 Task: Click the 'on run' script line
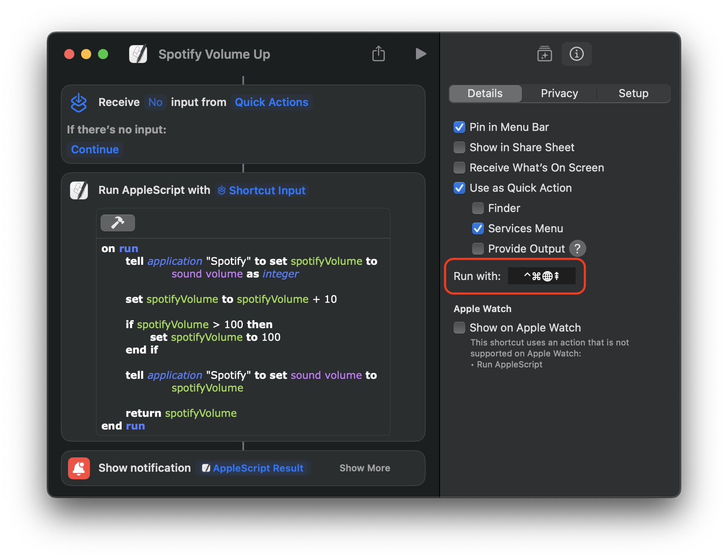tap(120, 248)
